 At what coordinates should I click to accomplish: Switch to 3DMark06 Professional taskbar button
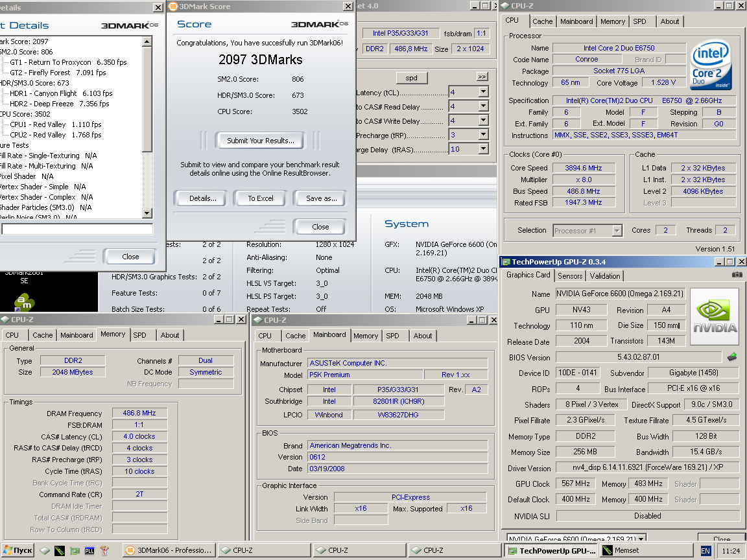click(x=169, y=550)
